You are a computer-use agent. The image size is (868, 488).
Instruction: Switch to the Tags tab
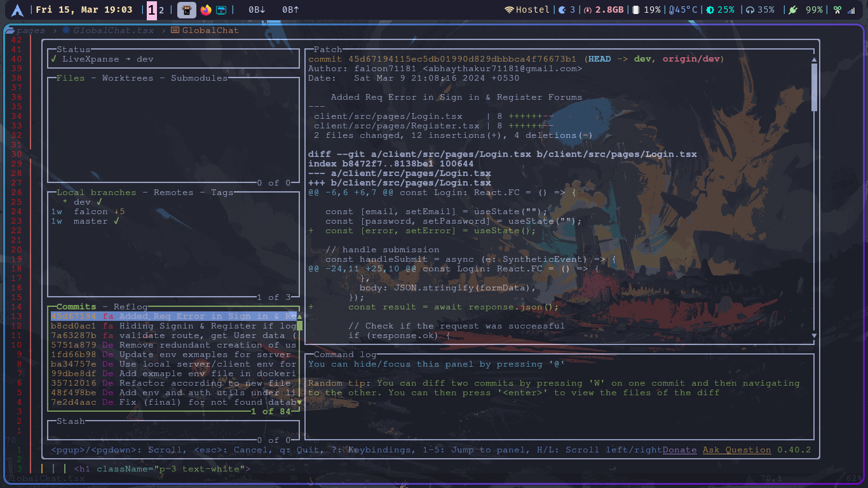click(x=222, y=193)
